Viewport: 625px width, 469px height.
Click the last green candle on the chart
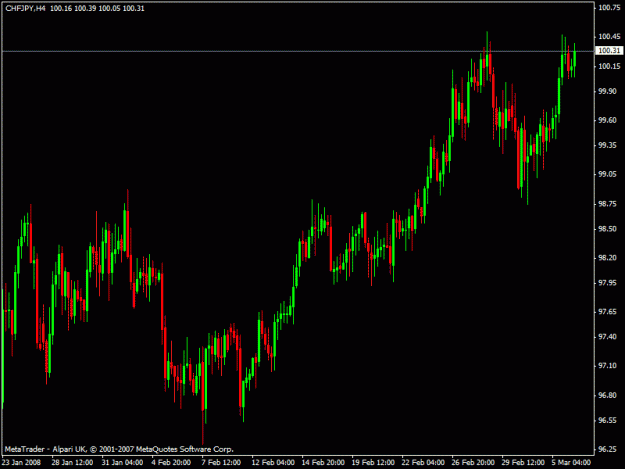pos(574,59)
